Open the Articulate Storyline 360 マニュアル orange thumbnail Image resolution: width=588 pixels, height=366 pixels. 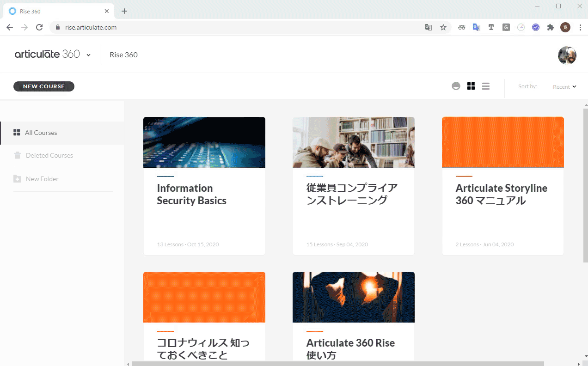[503, 142]
